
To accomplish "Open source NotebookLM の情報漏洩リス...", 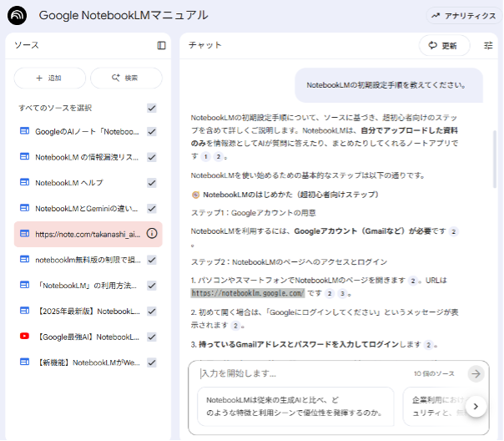I will (x=87, y=157).
